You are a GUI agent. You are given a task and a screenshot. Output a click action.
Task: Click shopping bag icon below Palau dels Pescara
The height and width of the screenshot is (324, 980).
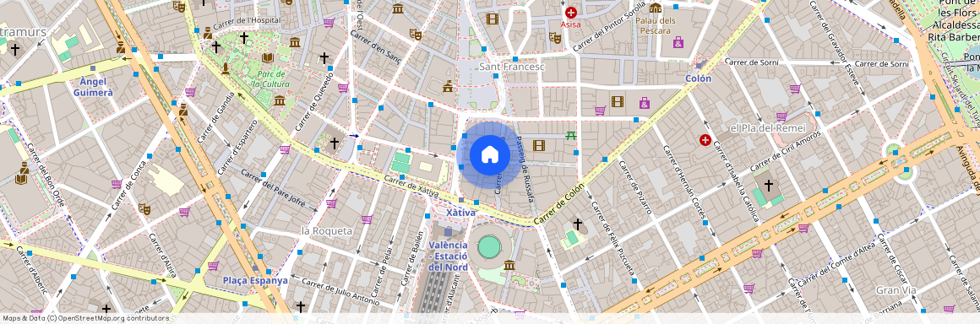[678, 42]
